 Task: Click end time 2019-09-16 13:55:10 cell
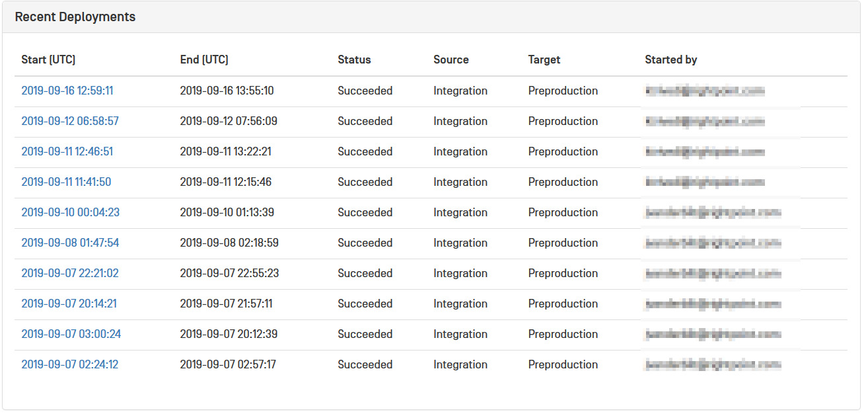pos(227,91)
